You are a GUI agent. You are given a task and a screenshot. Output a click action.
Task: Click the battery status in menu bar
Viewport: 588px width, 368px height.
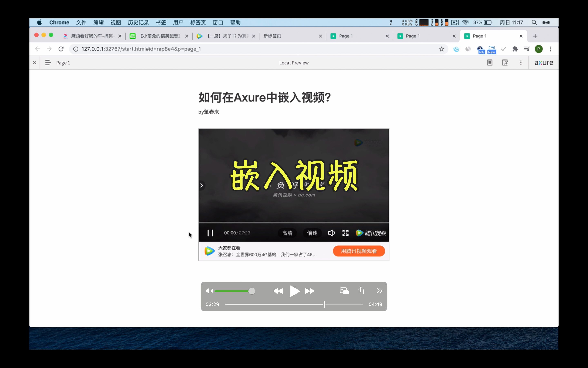click(x=483, y=22)
